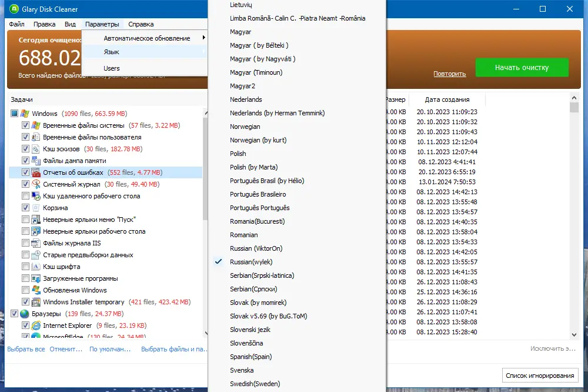Screen dimensions: 588x392
Task: Click the Файлы дампа памяти icon
Action: point(36,161)
